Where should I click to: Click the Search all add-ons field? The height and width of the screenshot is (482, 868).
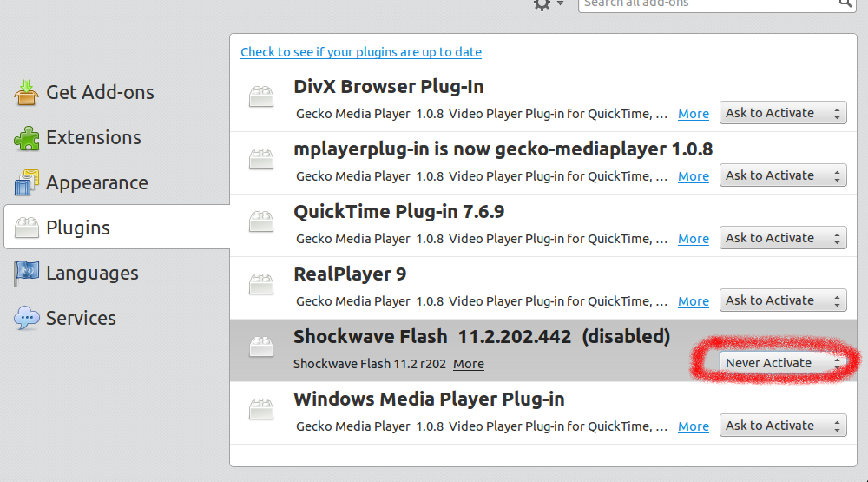coord(707,3)
